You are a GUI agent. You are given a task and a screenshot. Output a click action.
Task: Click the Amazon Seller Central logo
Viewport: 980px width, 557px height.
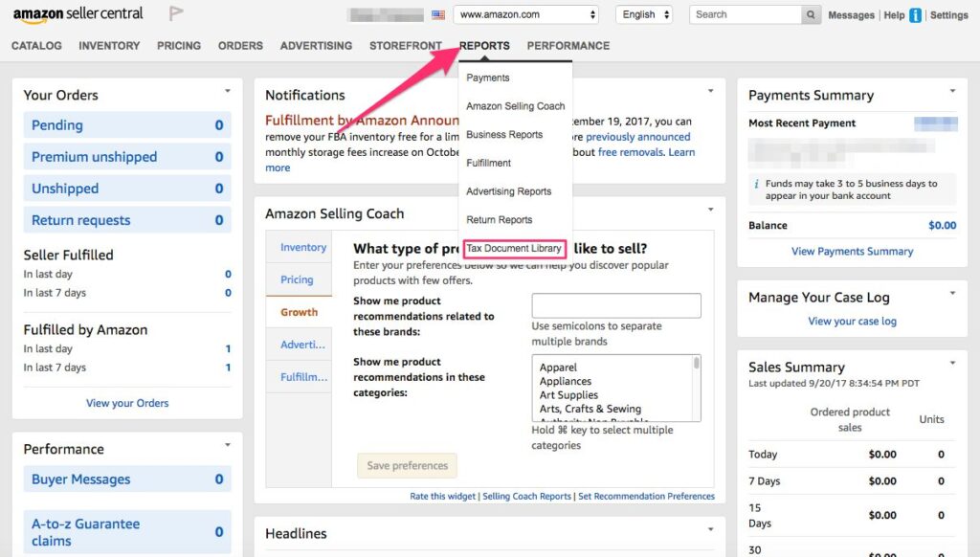pos(78,14)
